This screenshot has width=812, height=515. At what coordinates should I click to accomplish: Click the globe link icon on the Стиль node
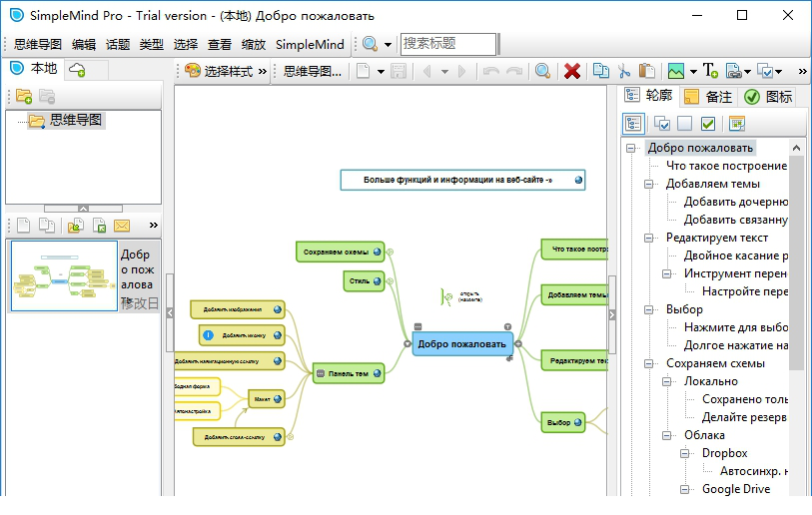[x=377, y=281]
